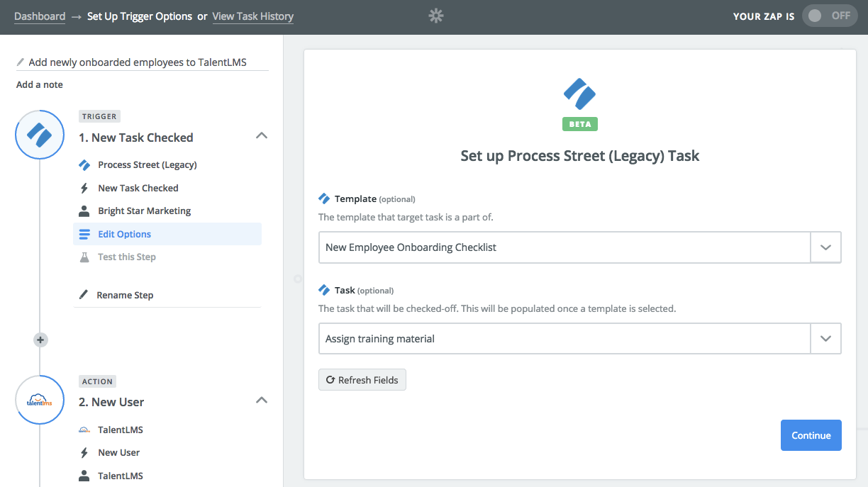Select Edit Options in trigger steps
The width and height of the screenshot is (868, 487).
click(x=167, y=234)
